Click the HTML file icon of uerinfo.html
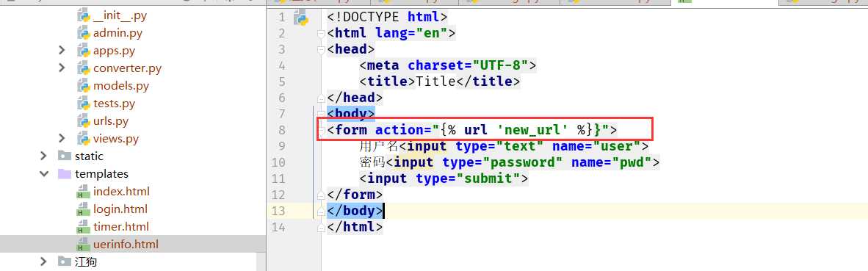 (x=84, y=245)
